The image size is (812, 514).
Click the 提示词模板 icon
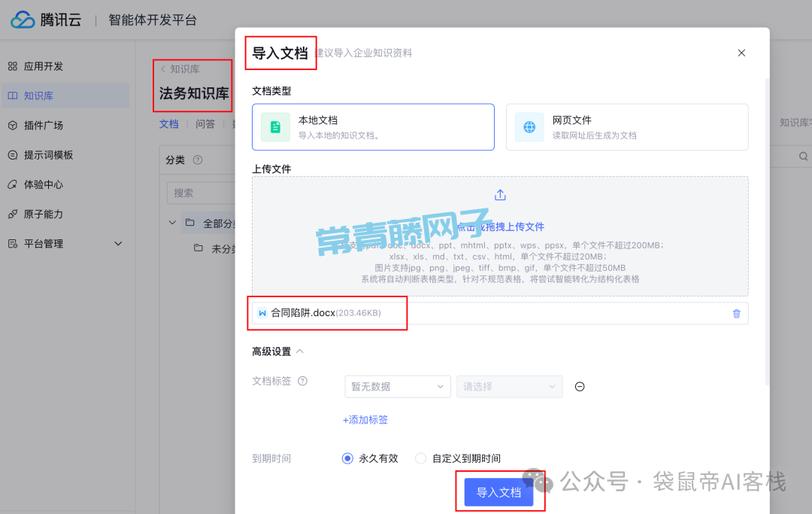(13, 155)
